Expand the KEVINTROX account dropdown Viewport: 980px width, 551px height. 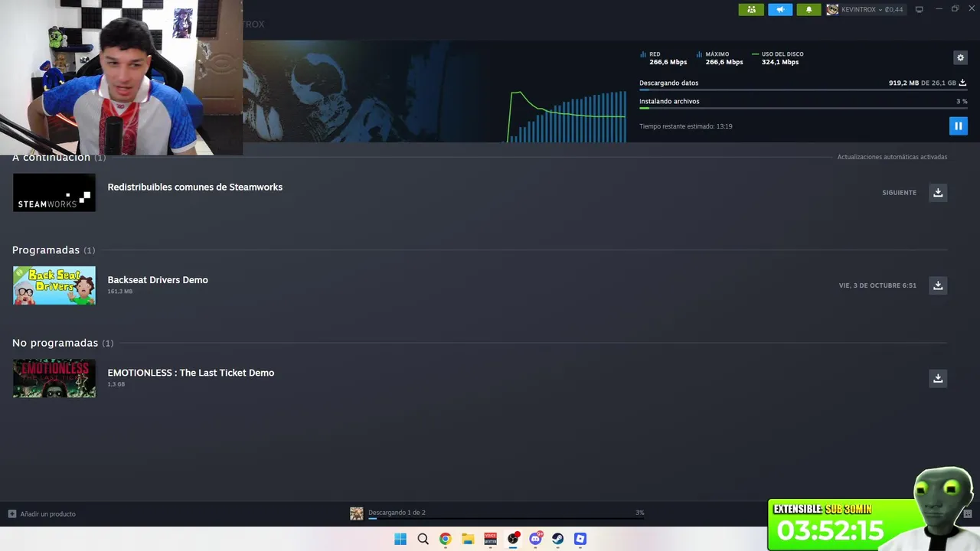(872, 9)
